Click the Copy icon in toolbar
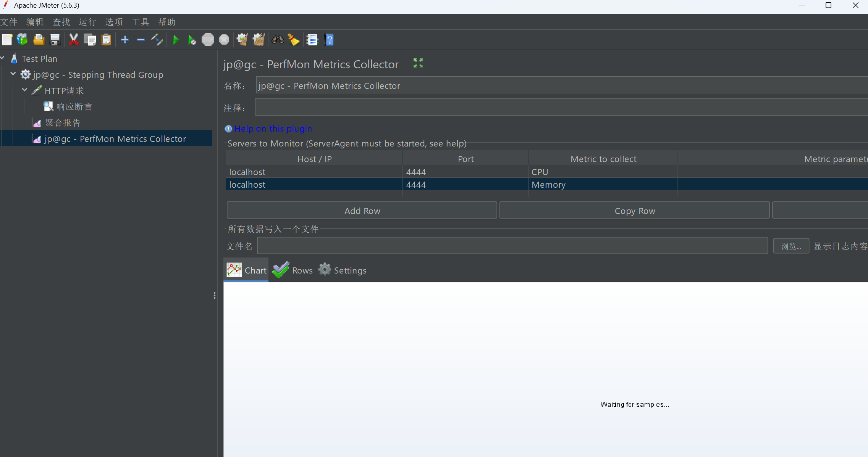The width and height of the screenshot is (868, 457). (x=90, y=40)
